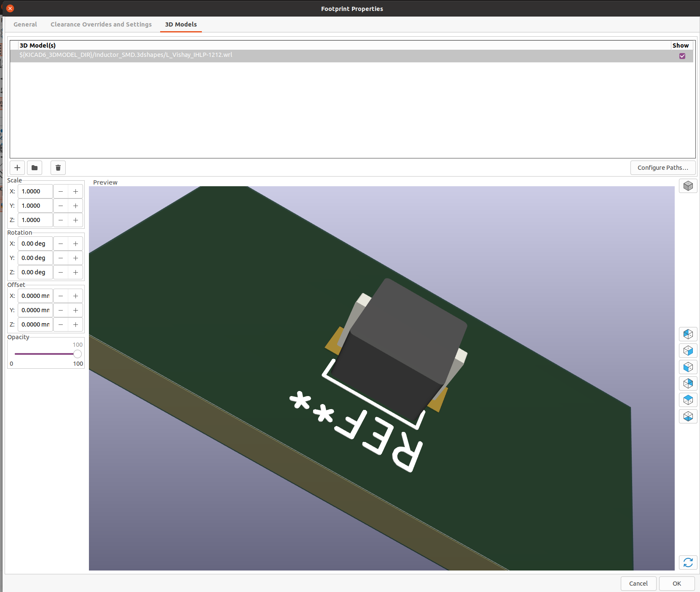This screenshot has width=700, height=592.
Task: Select cube view icon with top face highlighted
Action: pyautogui.click(x=688, y=400)
